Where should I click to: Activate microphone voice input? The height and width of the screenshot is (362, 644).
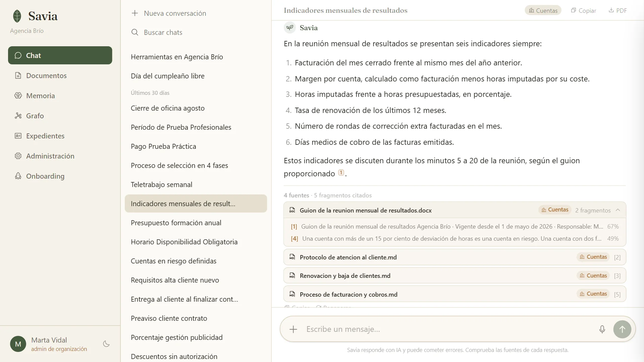click(x=602, y=329)
